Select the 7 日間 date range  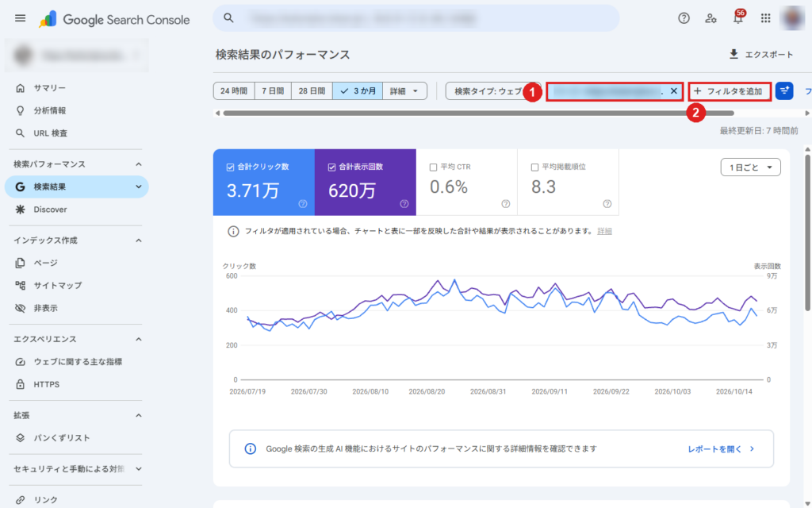(x=273, y=91)
